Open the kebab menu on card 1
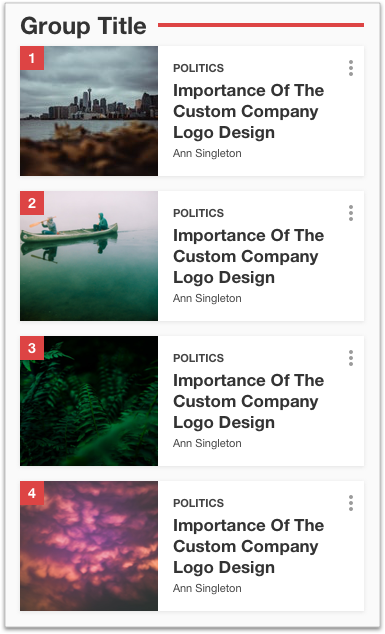 coord(351,68)
